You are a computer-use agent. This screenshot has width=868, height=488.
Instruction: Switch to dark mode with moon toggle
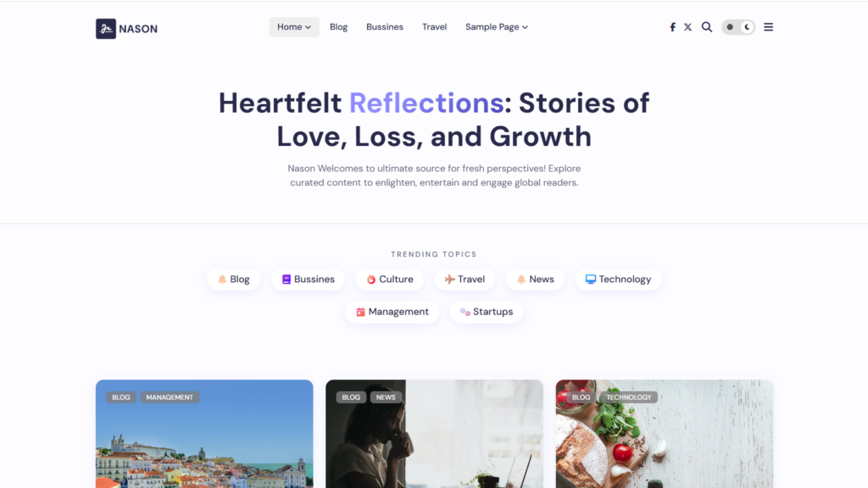click(747, 27)
